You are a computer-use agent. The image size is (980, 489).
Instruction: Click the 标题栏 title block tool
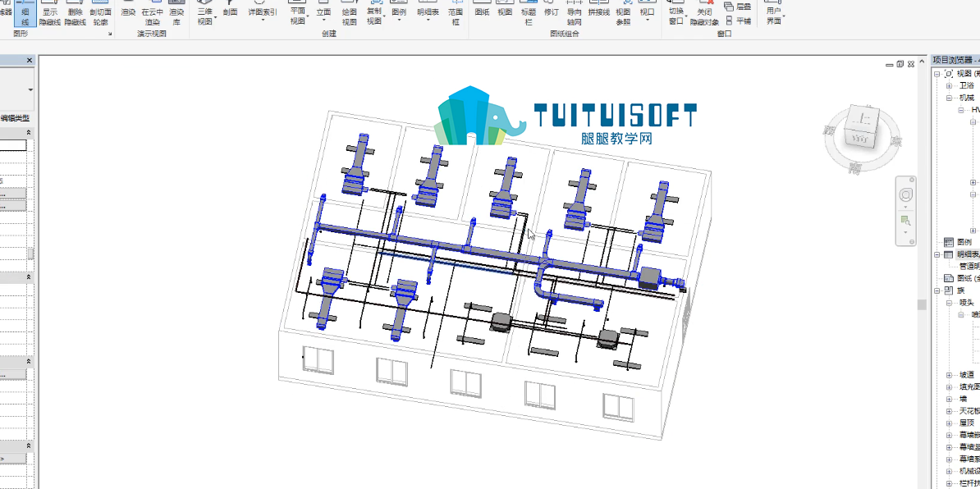pos(527,13)
